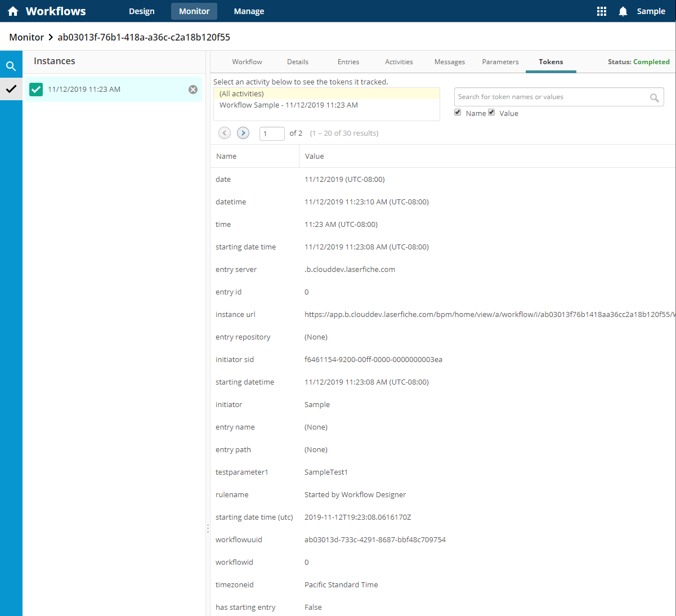
Task: Click the Monitor breadcrumb link
Action: [26, 37]
